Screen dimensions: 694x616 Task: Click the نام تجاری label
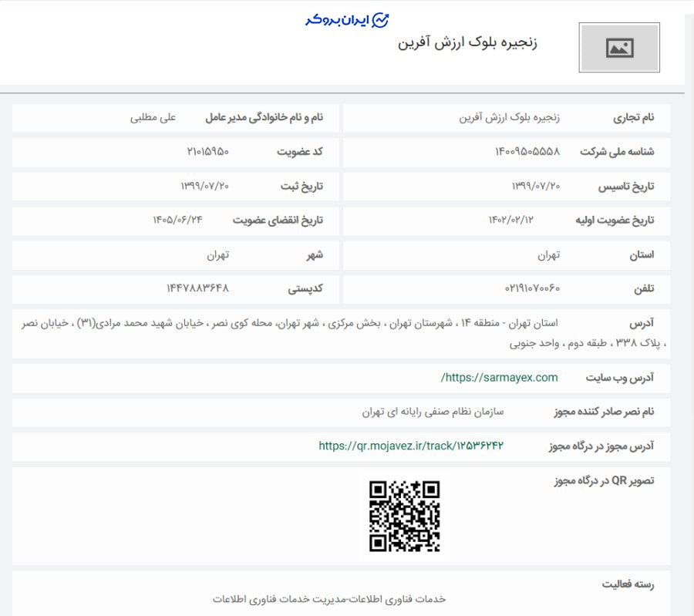(633, 118)
